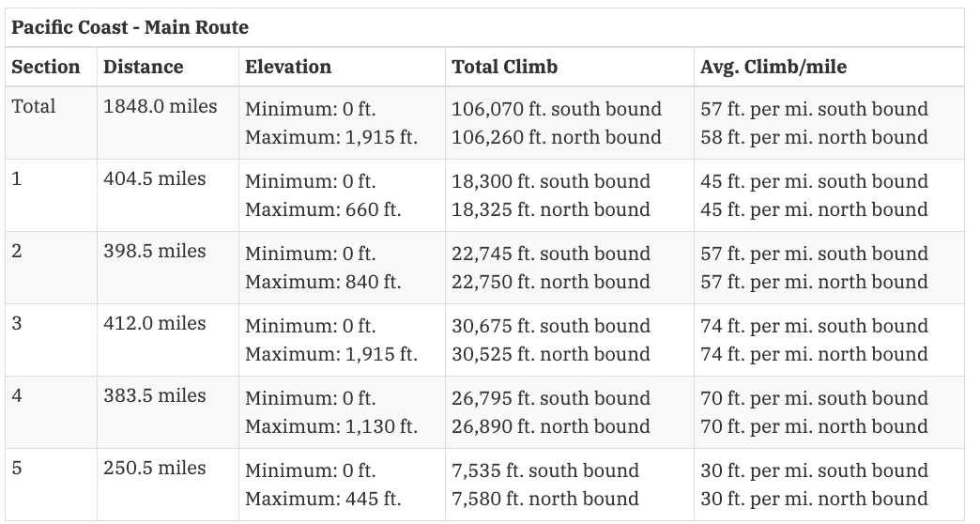This screenshot has height=524, width=980.
Task: Select the 30,675 ft. south bound value
Action: 551,326
